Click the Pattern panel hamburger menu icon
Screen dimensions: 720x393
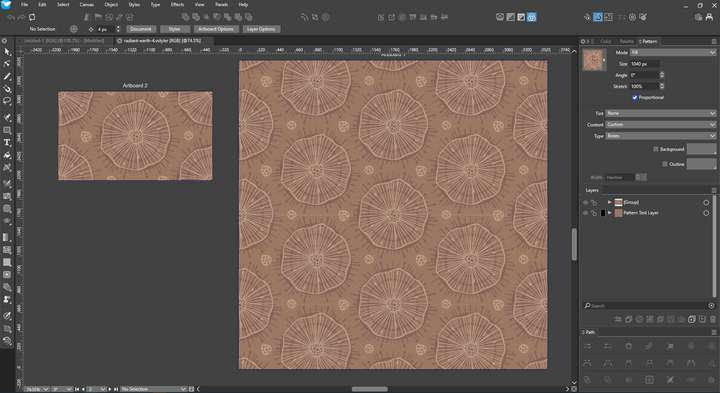click(714, 41)
